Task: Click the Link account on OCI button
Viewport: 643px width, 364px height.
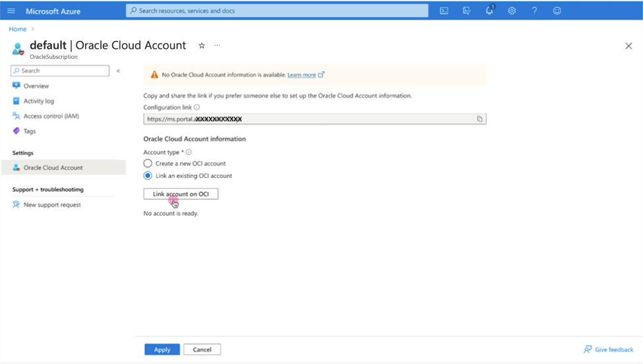Action: click(181, 194)
